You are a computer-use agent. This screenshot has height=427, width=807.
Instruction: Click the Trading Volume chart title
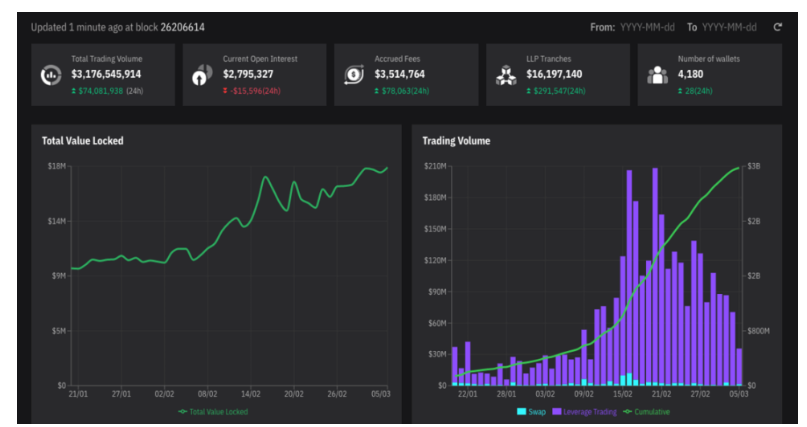[x=456, y=141]
